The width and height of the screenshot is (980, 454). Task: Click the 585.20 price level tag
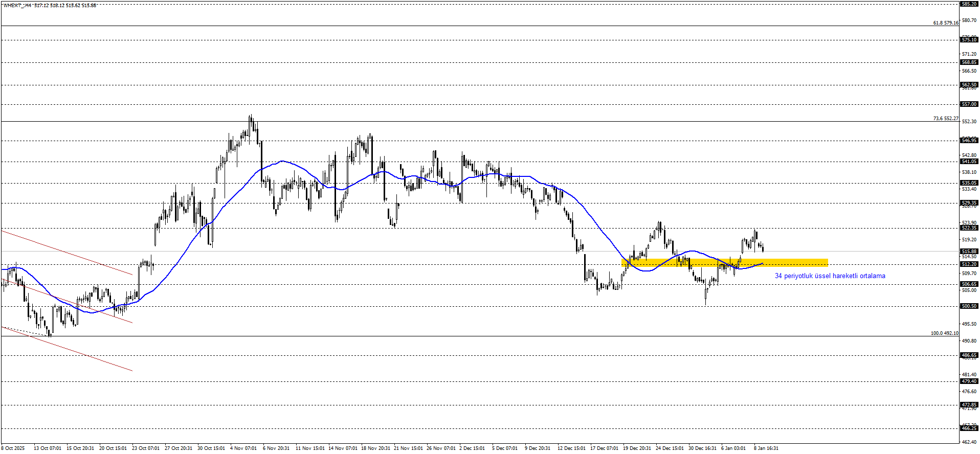point(969,4)
